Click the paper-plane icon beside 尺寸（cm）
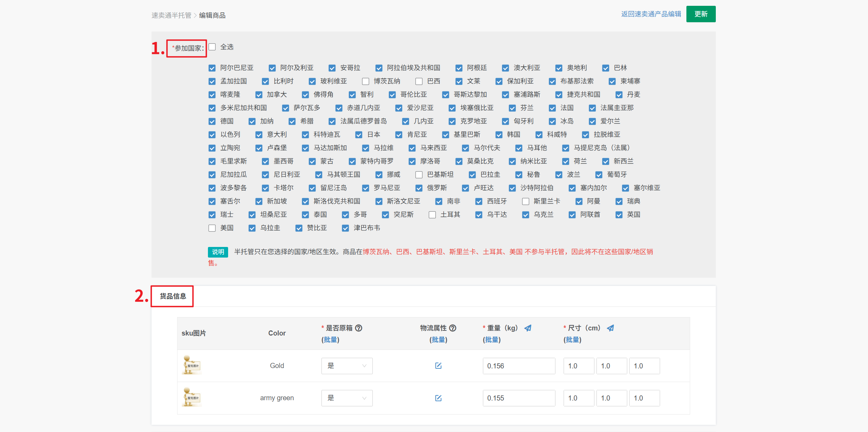 [x=610, y=328]
